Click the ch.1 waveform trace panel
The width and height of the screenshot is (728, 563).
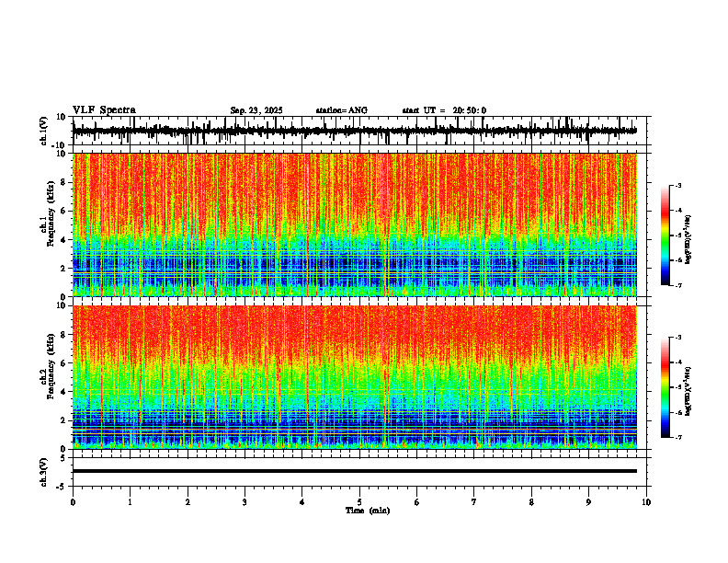pyautogui.click(x=361, y=131)
